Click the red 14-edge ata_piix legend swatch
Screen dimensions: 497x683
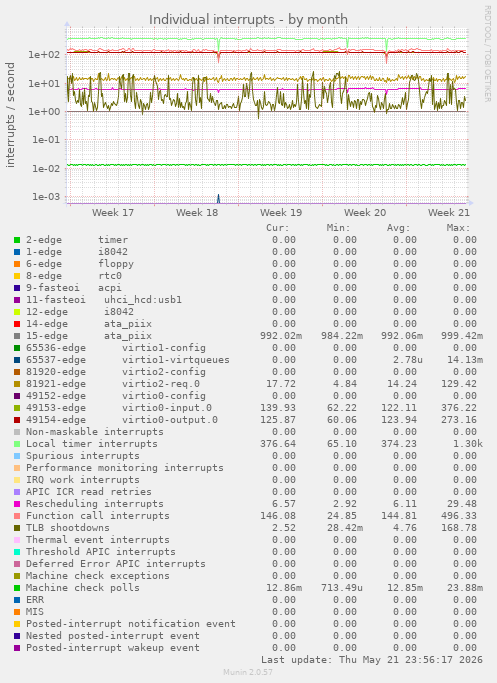point(17,324)
